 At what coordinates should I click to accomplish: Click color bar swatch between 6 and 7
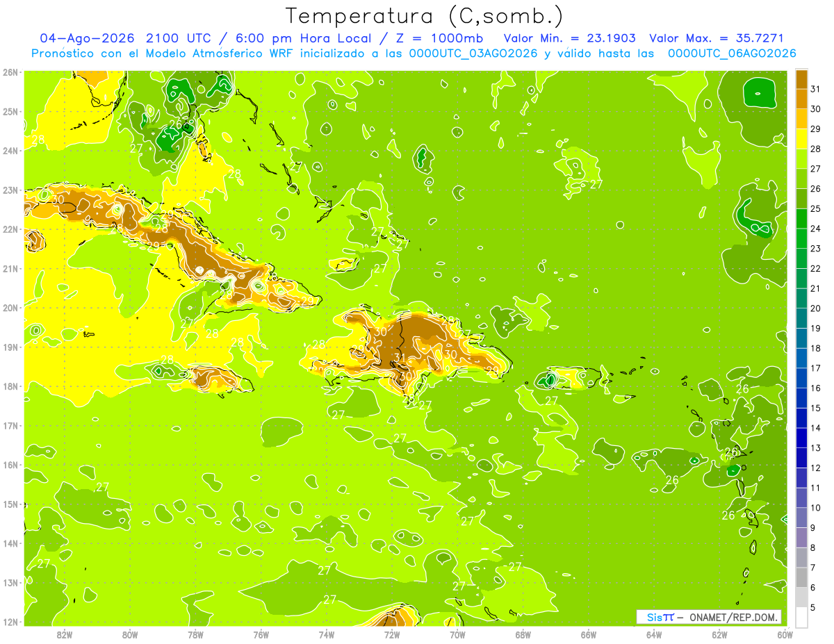click(801, 577)
